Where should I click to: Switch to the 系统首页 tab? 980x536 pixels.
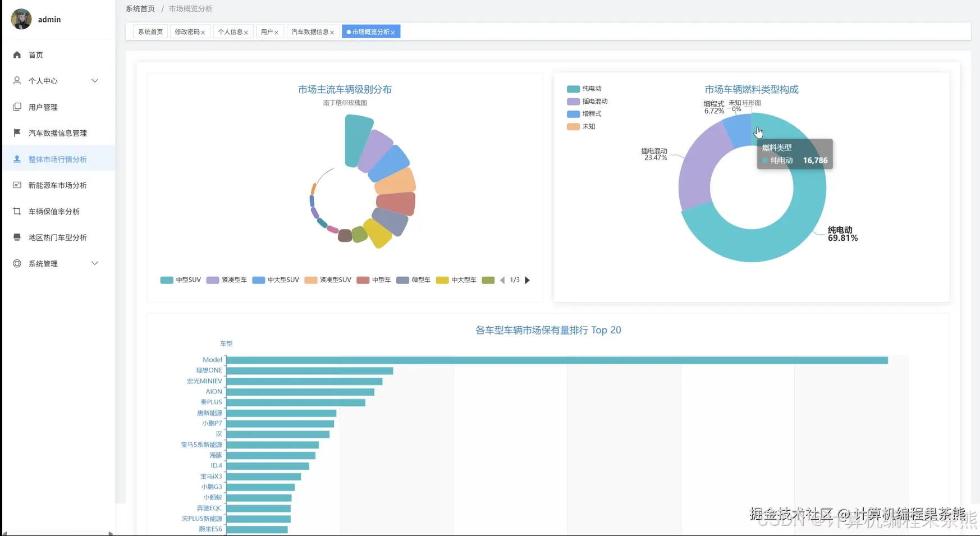click(x=150, y=32)
